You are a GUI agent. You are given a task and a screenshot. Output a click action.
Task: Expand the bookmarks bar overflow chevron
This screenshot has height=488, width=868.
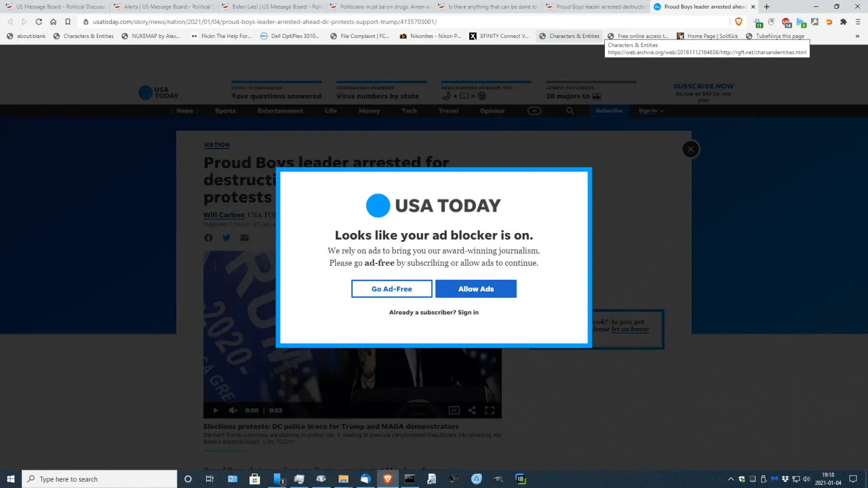(x=857, y=36)
